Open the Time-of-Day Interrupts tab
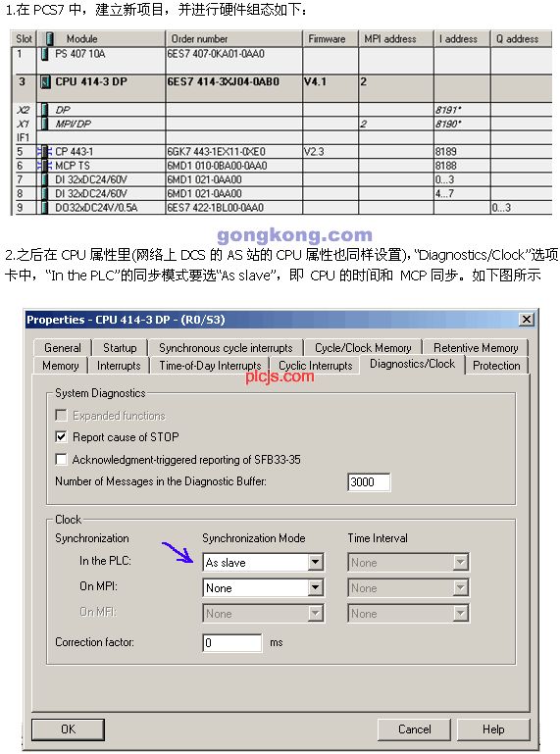Viewport: 560px width, 754px height. [x=210, y=366]
